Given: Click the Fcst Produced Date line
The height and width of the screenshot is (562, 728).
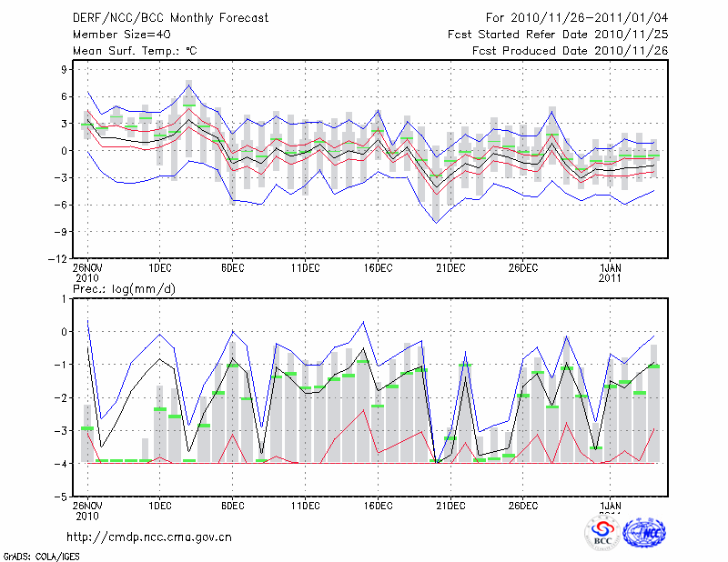Looking at the screenshot, I should coord(570,51).
